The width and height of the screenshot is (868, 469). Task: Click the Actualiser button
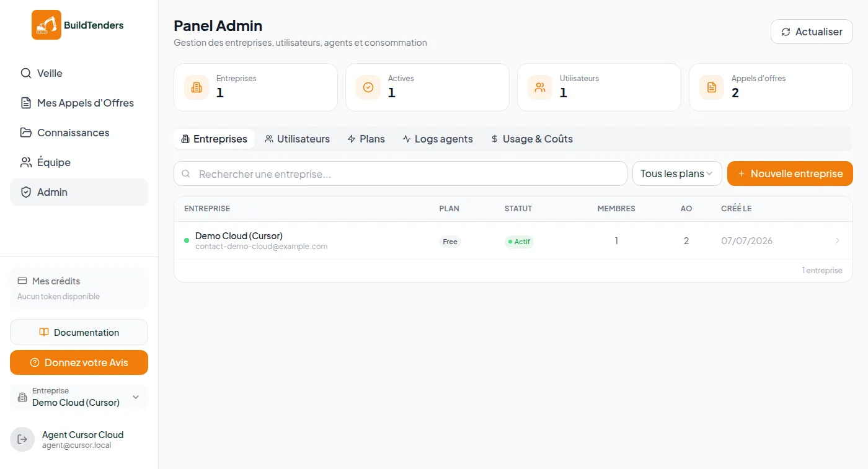coord(812,32)
